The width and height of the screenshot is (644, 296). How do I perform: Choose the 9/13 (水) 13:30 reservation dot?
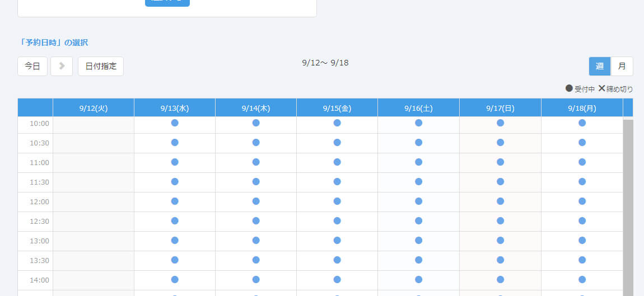(x=175, y=260)
